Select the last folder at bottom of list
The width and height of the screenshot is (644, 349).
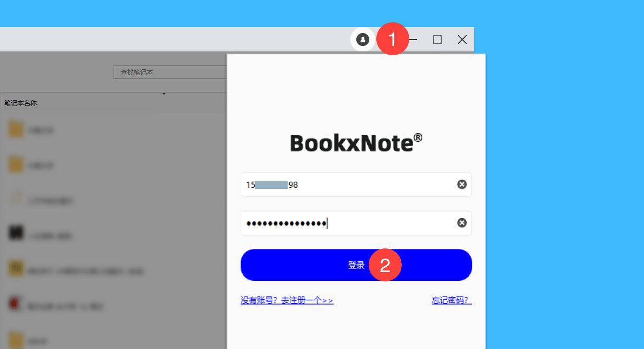tap(16, 340)
